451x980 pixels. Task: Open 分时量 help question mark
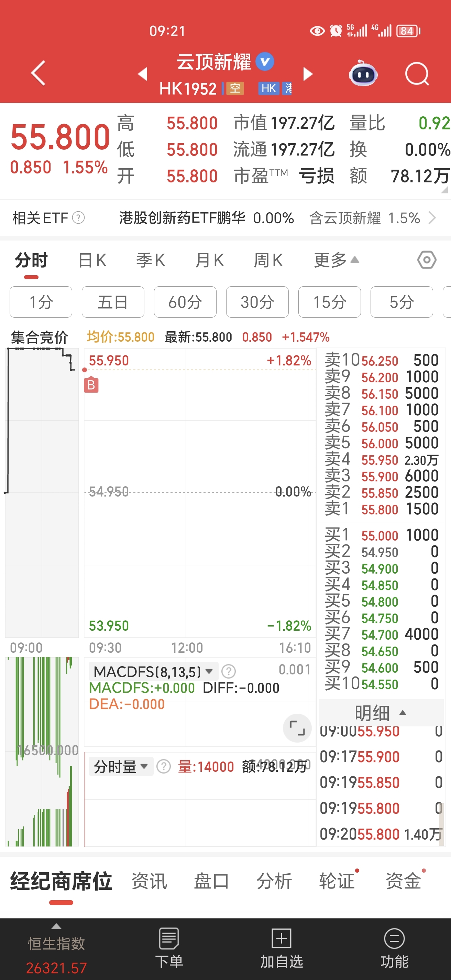(164, 766)
